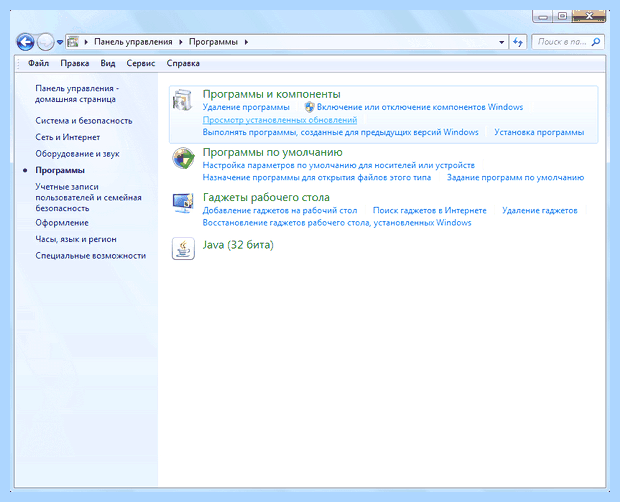Open the Вид menu

click(x=108, y=63)
